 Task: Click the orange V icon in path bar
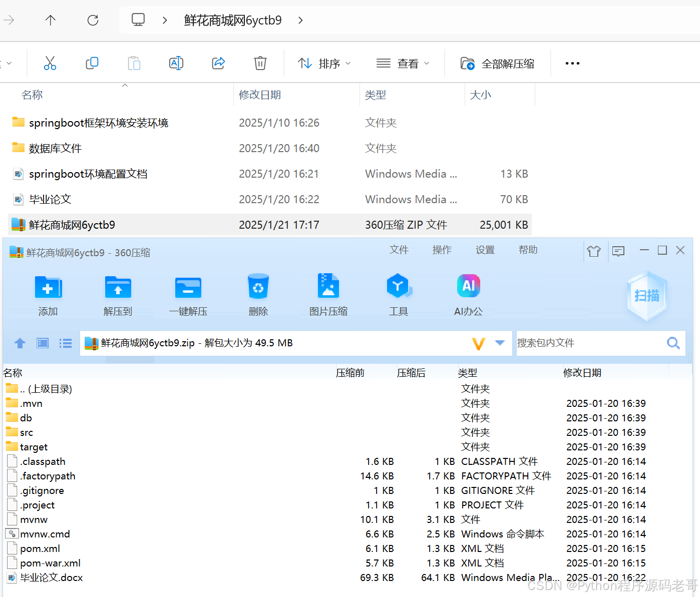[x=479, y=343]
